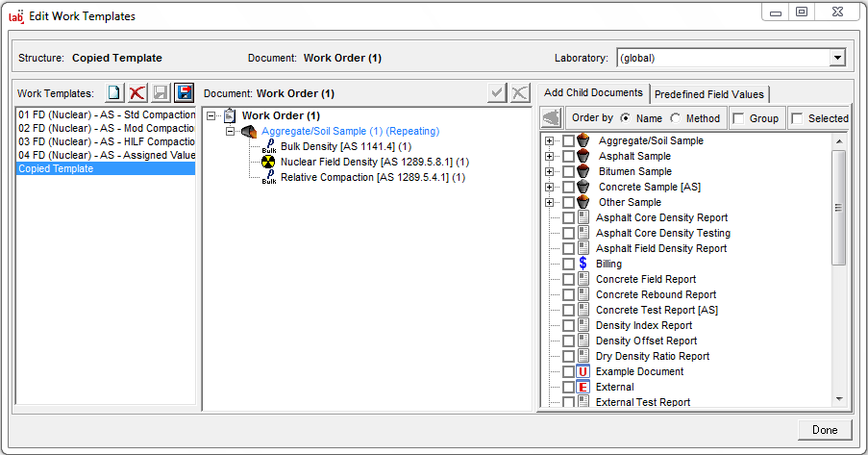Click the Work Order clipboard icon in tree
Viewport: 868px width, 455px height.
point(229,115)
